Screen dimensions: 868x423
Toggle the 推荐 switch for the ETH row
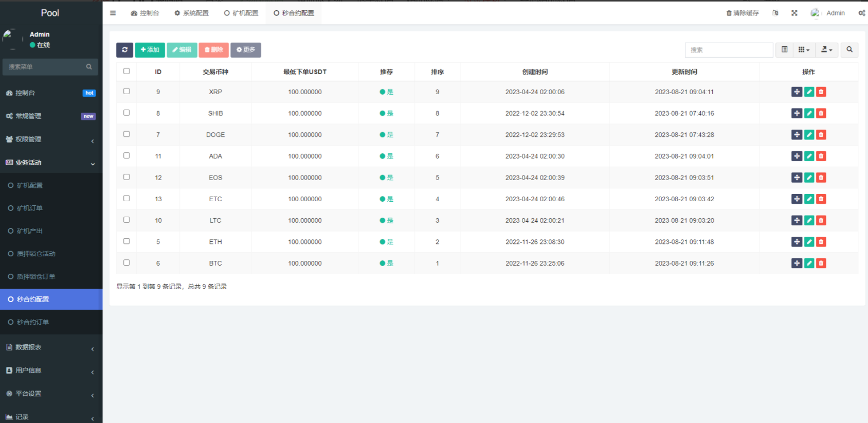pos(386,242)
